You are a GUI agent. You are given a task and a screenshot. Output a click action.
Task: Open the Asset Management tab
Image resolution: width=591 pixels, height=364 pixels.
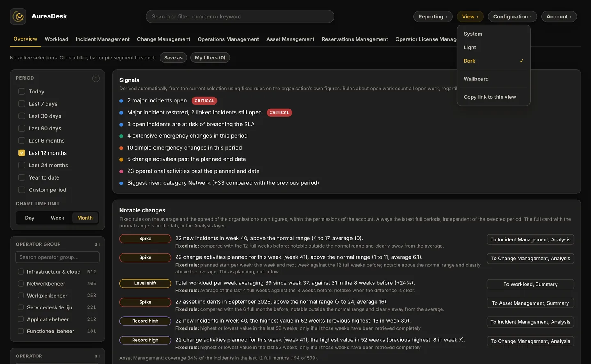click(x=290, y=39)
